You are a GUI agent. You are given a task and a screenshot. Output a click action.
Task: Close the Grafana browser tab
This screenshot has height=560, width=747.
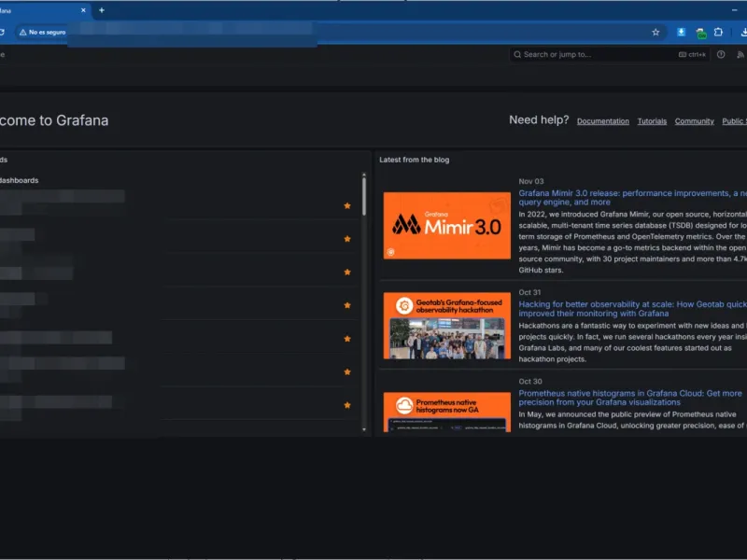tap(83, 10)
